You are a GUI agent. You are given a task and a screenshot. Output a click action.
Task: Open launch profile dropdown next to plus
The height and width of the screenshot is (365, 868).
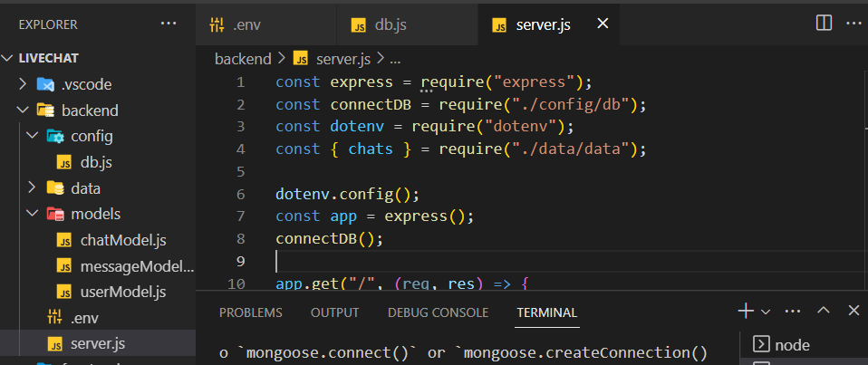766,312
